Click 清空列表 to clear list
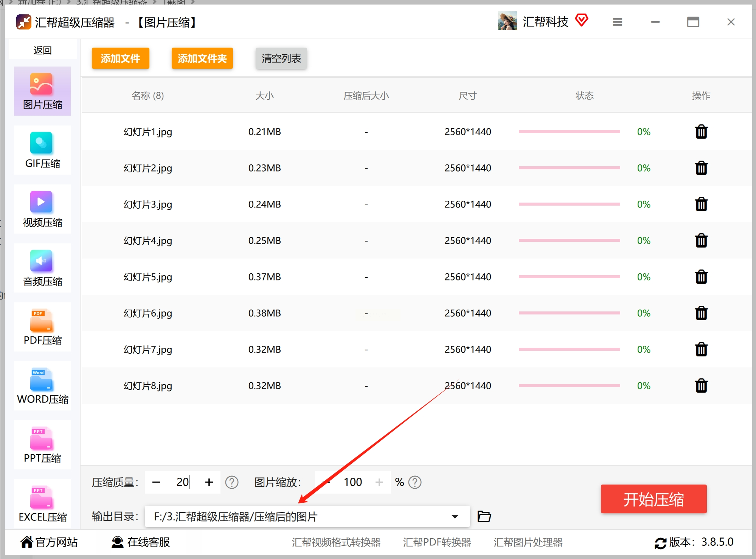 click(x=281, y=58)
